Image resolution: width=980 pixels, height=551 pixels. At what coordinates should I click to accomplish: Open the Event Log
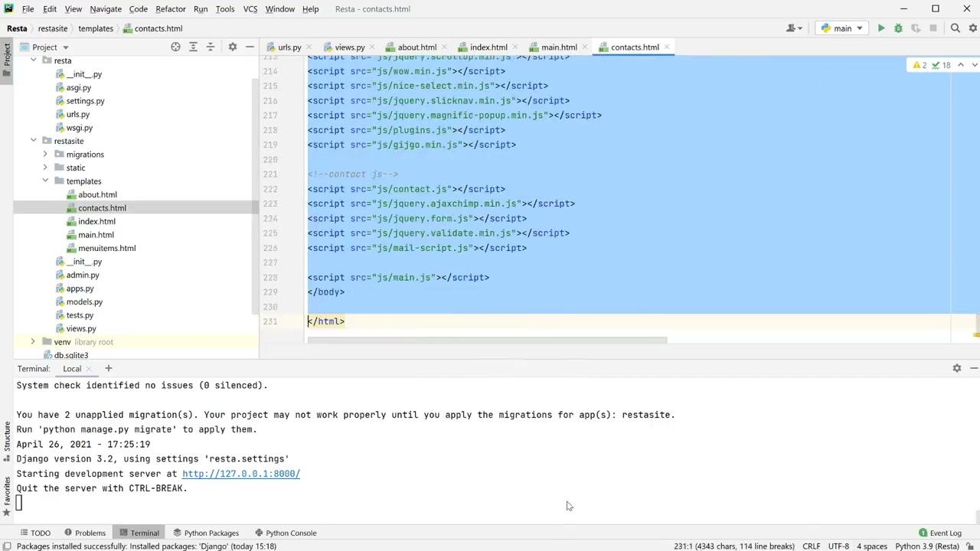click(940, 533)
